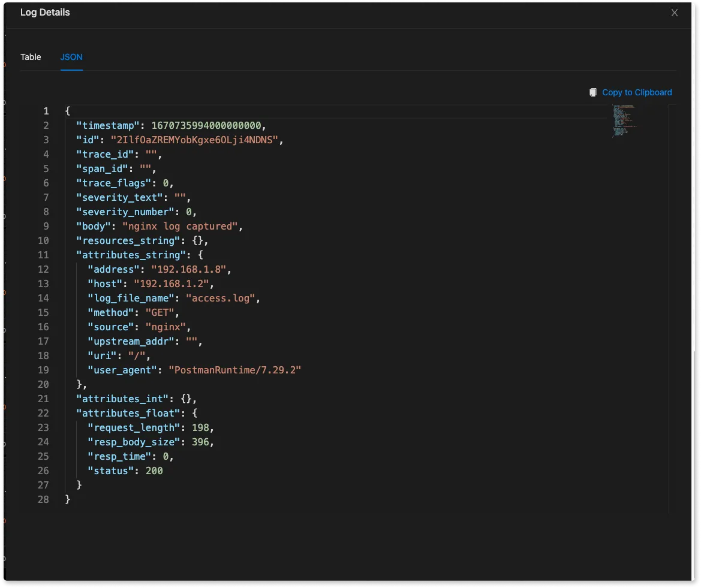The image size is (701, 588).
Task: Click the clipboard icon beside Copy to Clipboard
Action: point(592,92)
